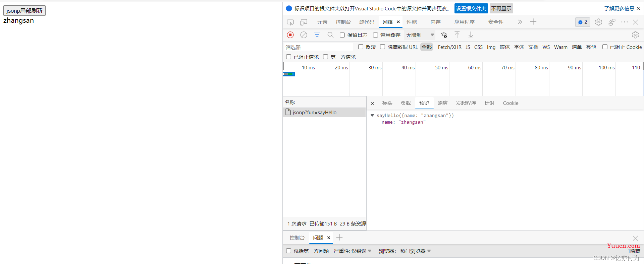Switch to the 性能 tab
Viewport: 644px width, 264px height.
coord(412,22)
